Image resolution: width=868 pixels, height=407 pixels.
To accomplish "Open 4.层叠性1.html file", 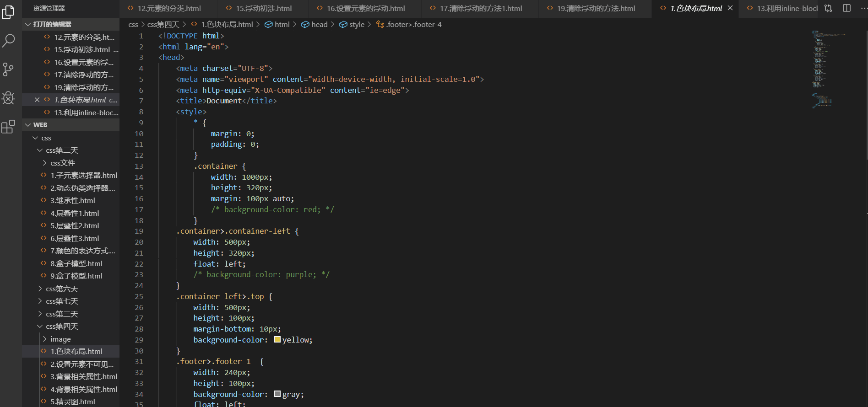I will click(71, 213).
